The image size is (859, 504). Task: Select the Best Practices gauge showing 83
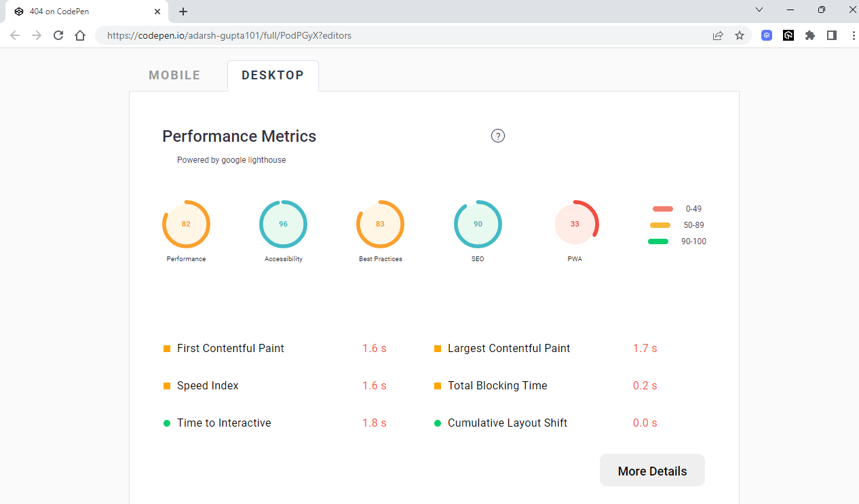(x=380, y=224)
